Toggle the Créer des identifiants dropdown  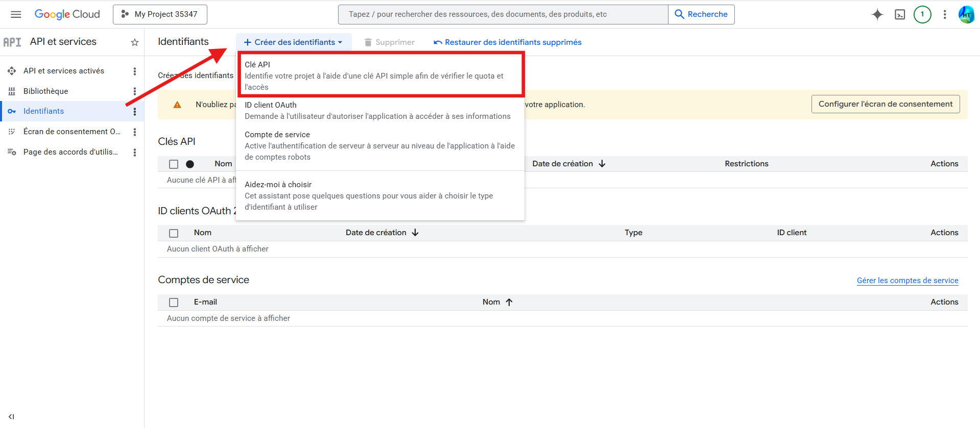pyautogui.click(x=294, y=42)
